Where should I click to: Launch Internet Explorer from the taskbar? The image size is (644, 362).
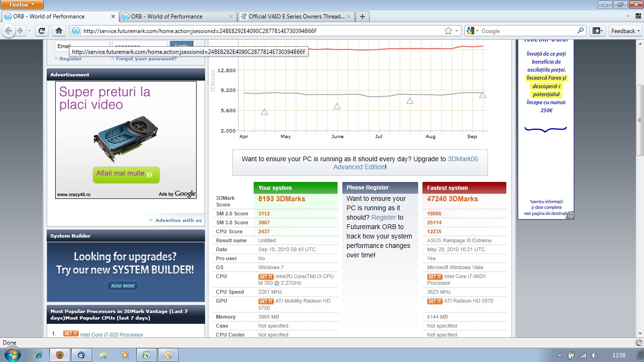[38, 355]
